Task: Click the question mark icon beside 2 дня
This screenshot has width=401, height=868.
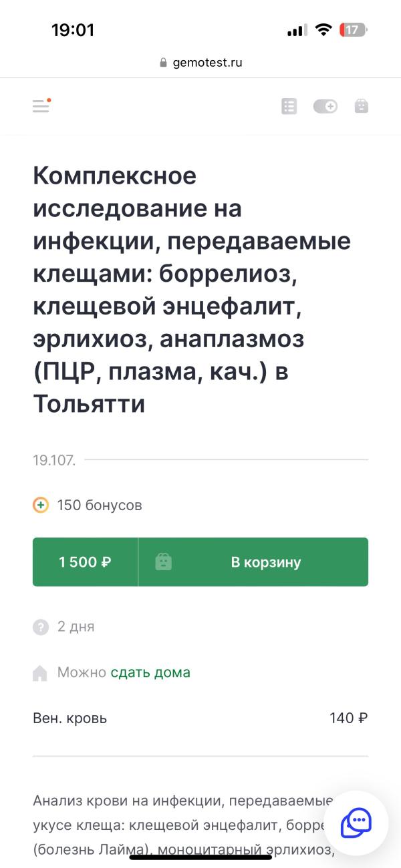Action: (x=41, y=627)
